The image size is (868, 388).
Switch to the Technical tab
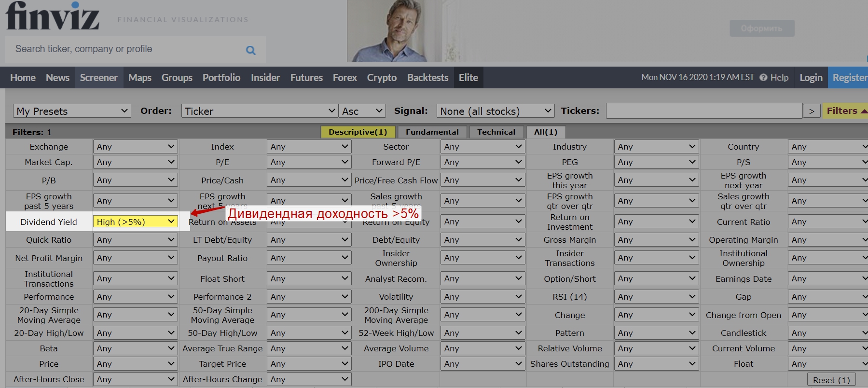pyautogui.click(x=496, y=132)
